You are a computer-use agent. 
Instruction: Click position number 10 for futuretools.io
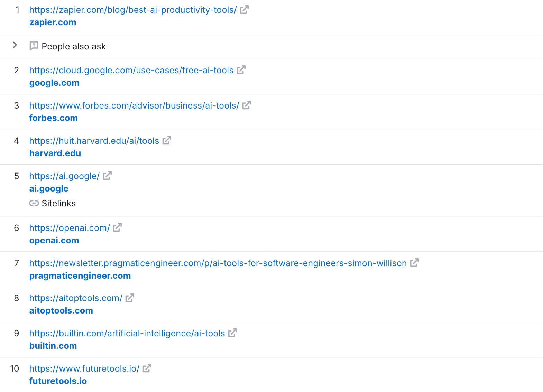(15, 368)
